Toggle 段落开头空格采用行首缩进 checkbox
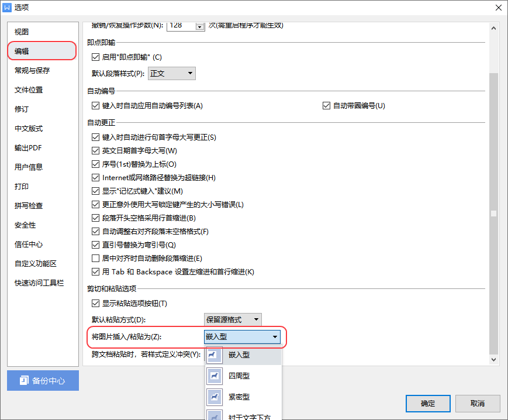 (95, 218)
